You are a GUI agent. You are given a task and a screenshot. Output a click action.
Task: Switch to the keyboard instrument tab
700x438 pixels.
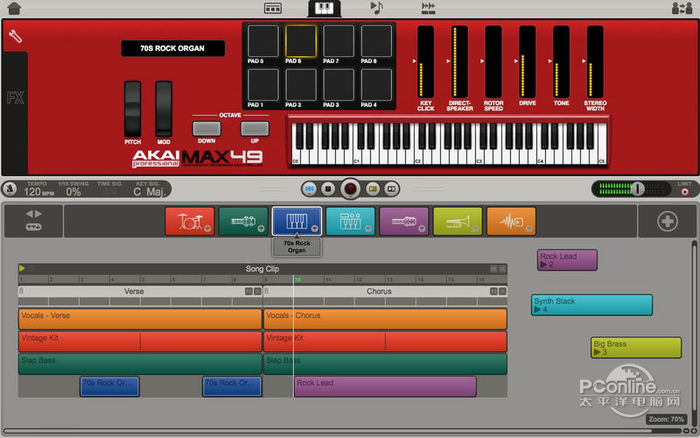pos(324,8)
